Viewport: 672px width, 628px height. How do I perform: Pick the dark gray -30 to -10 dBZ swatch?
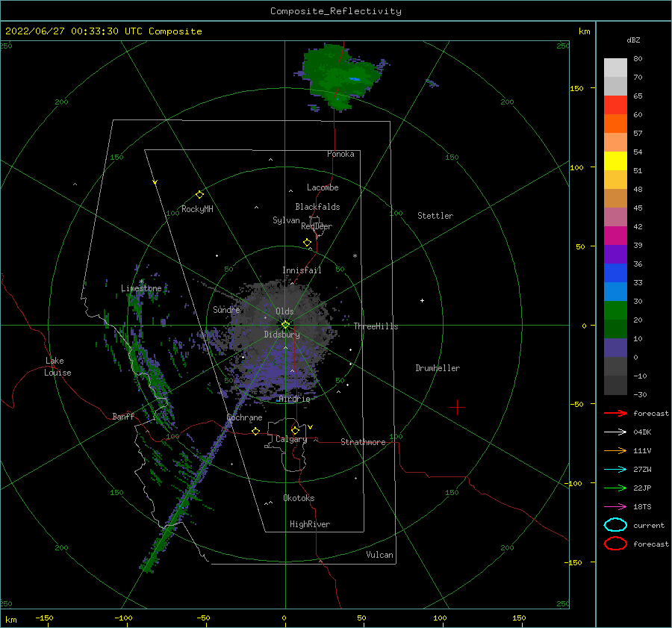tap(615, 385)
